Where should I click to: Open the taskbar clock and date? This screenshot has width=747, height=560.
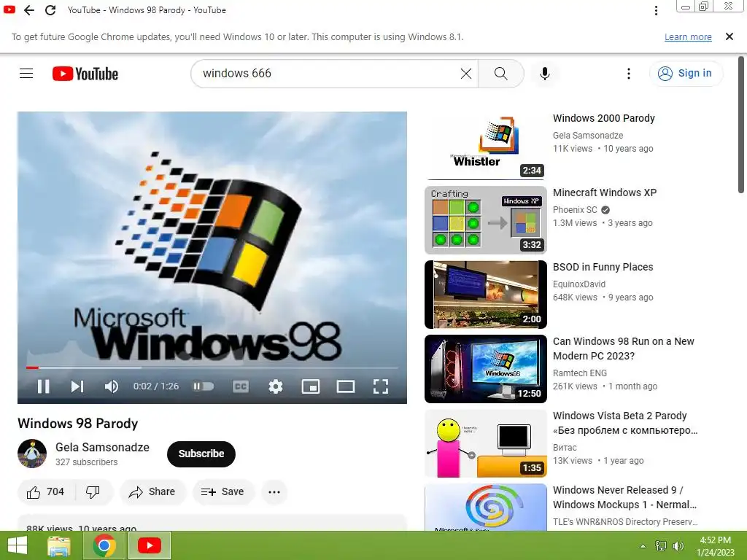[715, 546]
